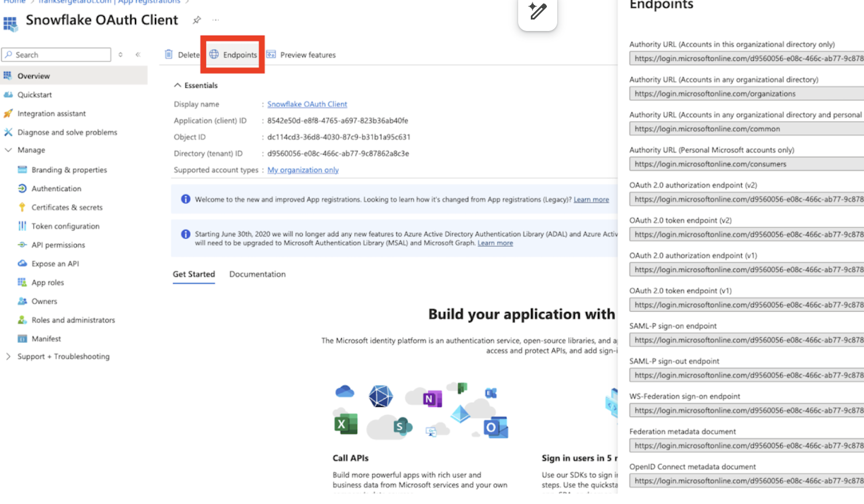The width and height of the screenshot is (864, 504).
Task: Click the Quickstart cloud icon
Action: 8,95
